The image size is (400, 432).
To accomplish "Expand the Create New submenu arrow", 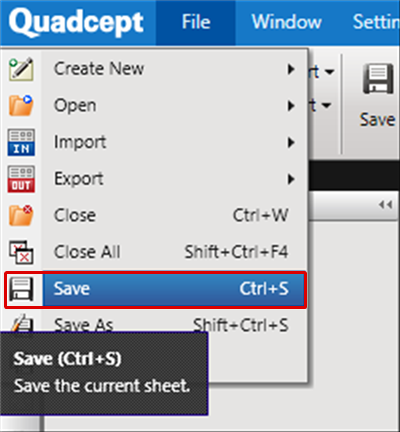I will coord(291,69).
